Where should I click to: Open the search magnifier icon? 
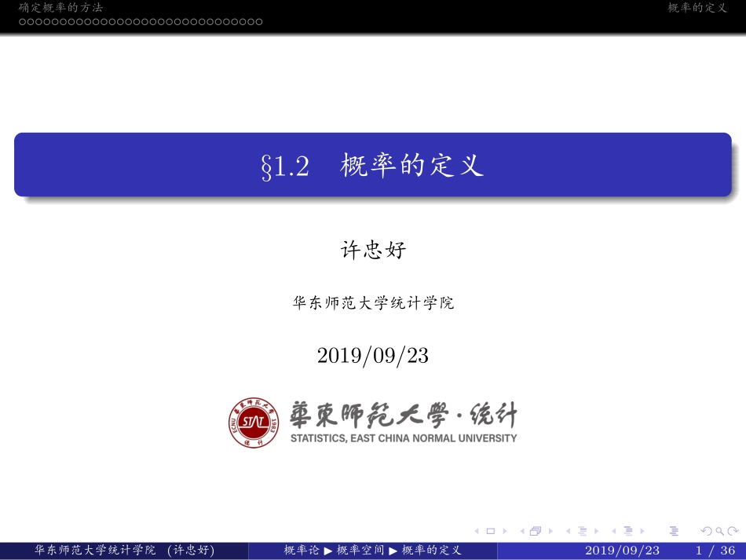point(720,530)
